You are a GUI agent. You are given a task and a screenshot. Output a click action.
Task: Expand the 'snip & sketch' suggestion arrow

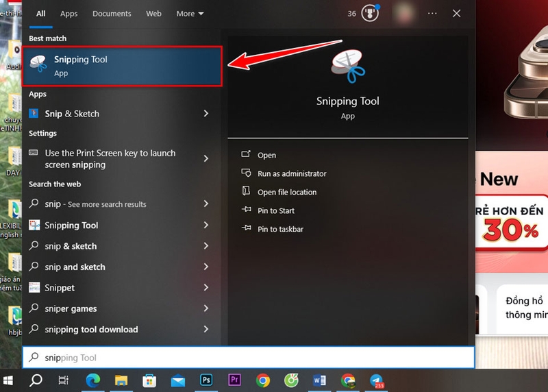[x=206, y=246]
